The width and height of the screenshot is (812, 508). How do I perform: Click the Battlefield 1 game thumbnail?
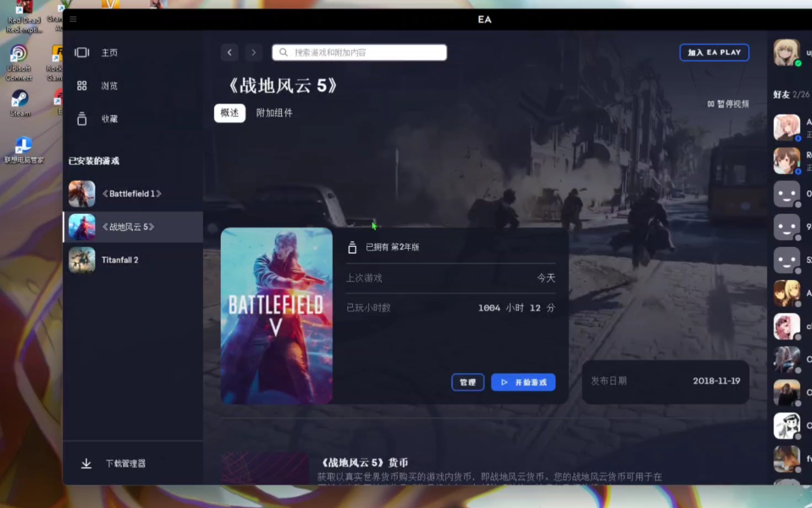(82, 194)
